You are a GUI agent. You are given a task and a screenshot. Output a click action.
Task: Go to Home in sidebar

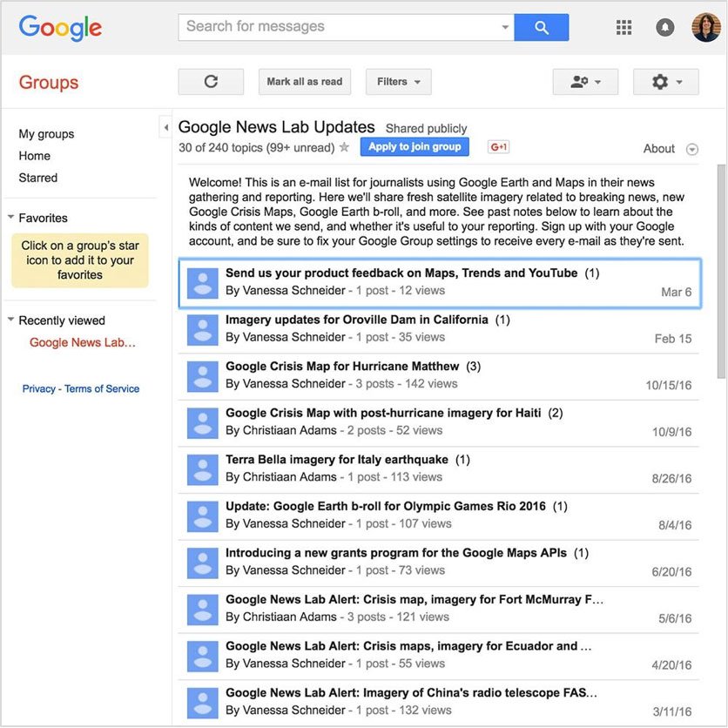[34, 156]
